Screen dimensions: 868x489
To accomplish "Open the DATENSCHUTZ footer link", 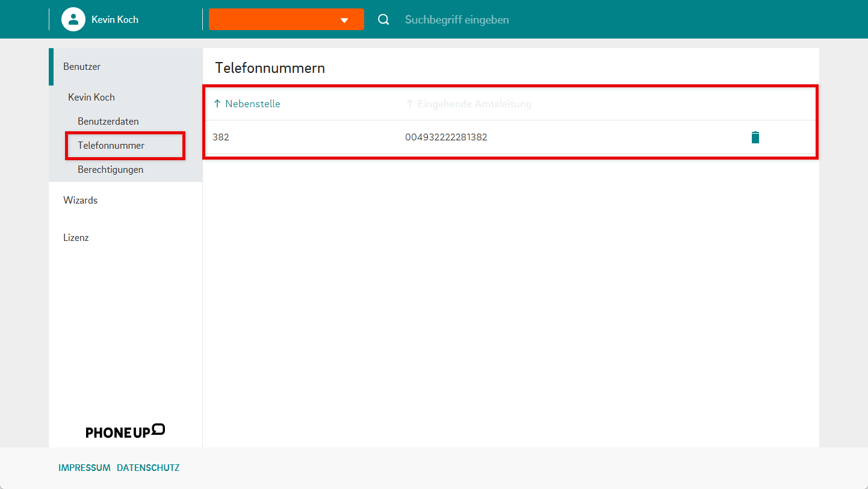I will click(x=148, y=468).
